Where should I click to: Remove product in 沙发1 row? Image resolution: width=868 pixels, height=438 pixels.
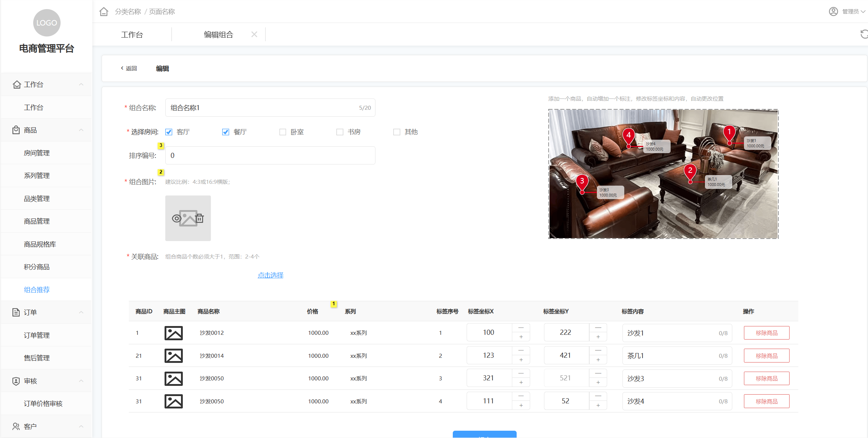(767, 333)
